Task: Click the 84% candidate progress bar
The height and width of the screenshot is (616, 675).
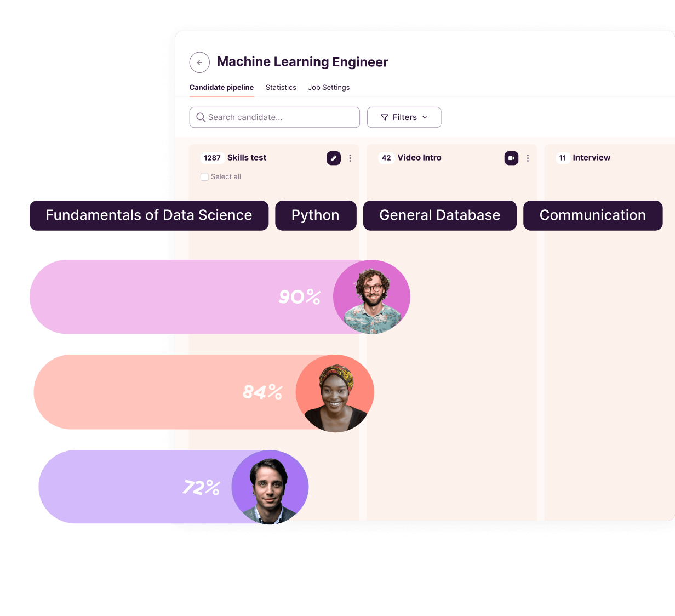Action: tap(164, 392)
